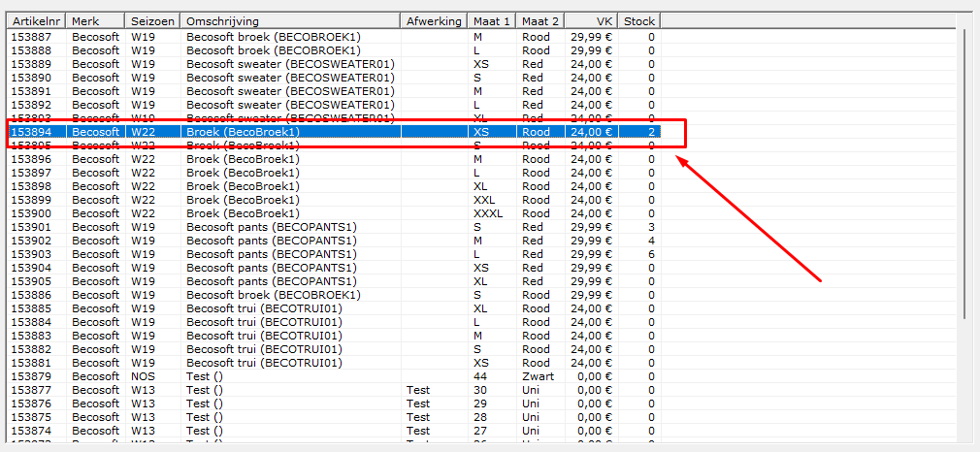Select article 153900 Broek size XXXL
The height and width of the screenshot is (452, 980).
pyautogui.click(x=334, y=213)
